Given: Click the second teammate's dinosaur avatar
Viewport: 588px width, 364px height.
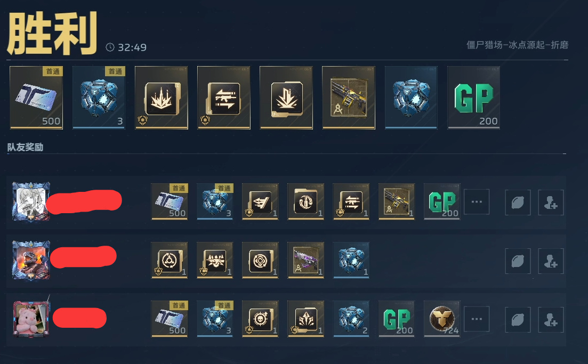Looking at the screenshot, I should [31, 260].
